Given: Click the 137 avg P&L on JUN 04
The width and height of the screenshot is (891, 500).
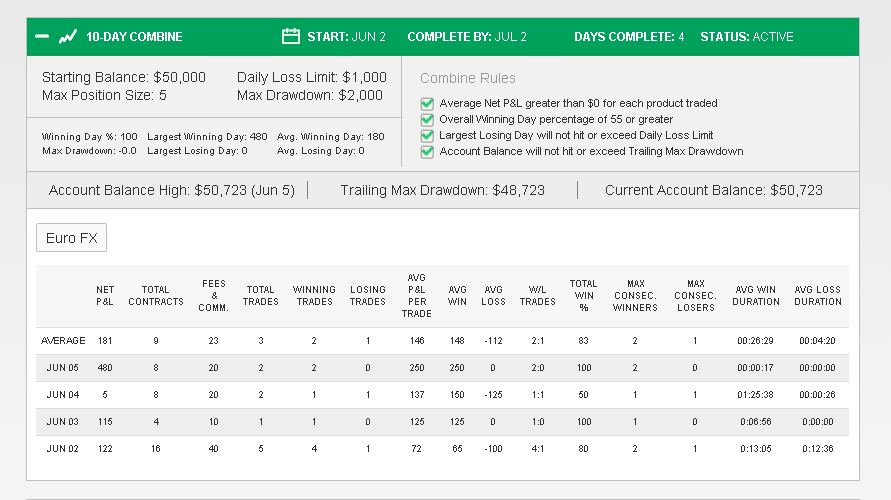Looking at the screenshot, I should pyautogui.click(x=417, y=395).
